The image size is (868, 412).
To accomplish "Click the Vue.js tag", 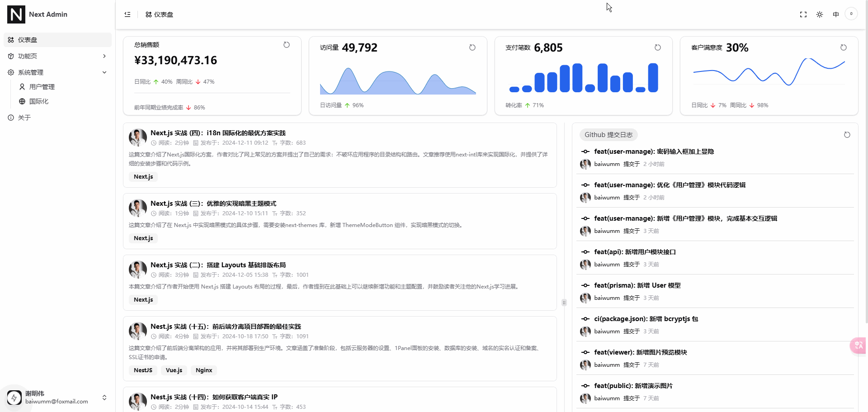I will (174, 370).
